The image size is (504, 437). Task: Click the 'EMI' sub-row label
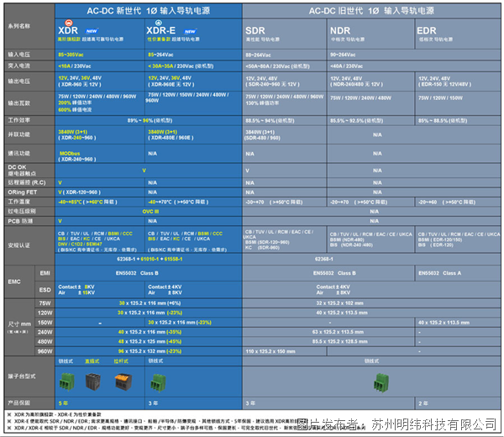click(45, 273)
